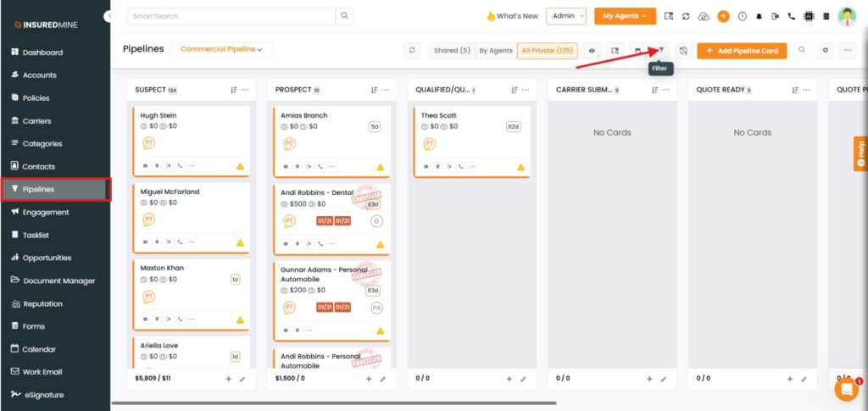Image resolution: width=868 pixels, height=411 pixels.
Task: Click the search magnifier beside Add Pipeline Card
Action: (802, 51)
